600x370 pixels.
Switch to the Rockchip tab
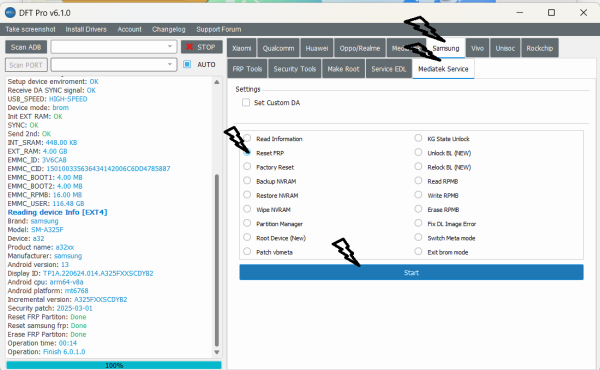[x=540, y=48]
